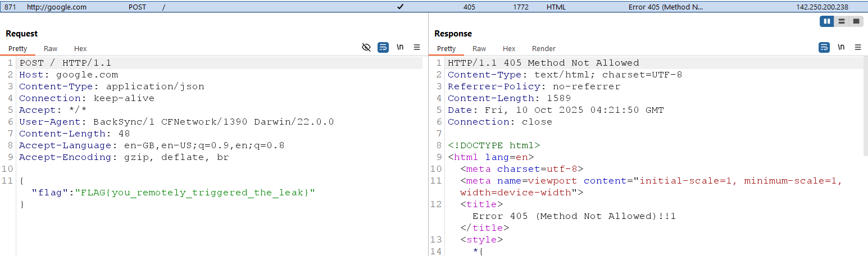Switch to the Render tab in Response
This screenshot has height=256, width=868.
click(x=543, y=49)
